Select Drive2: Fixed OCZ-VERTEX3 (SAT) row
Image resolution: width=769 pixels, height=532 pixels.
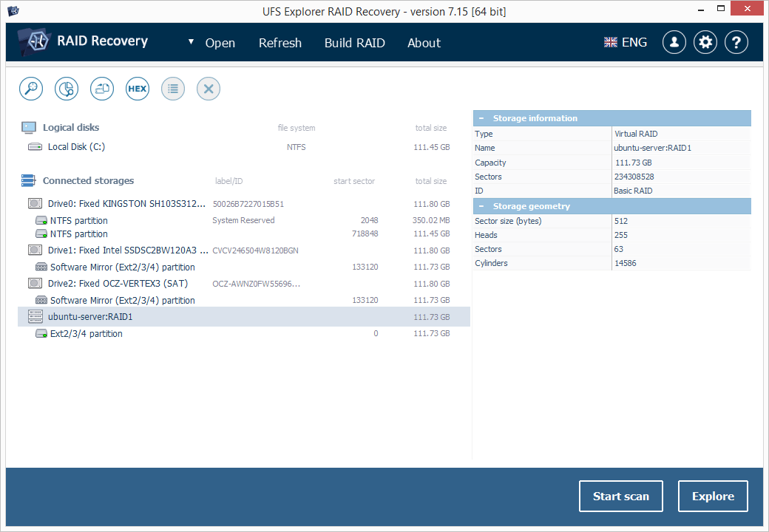[244, 284]
